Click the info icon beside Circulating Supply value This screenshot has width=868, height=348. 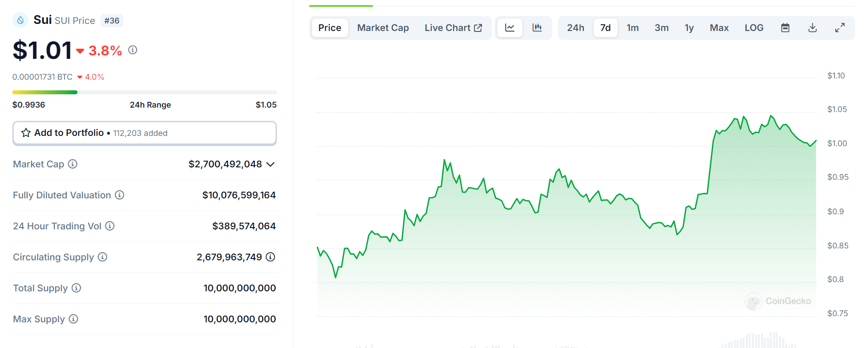point(270,257)
